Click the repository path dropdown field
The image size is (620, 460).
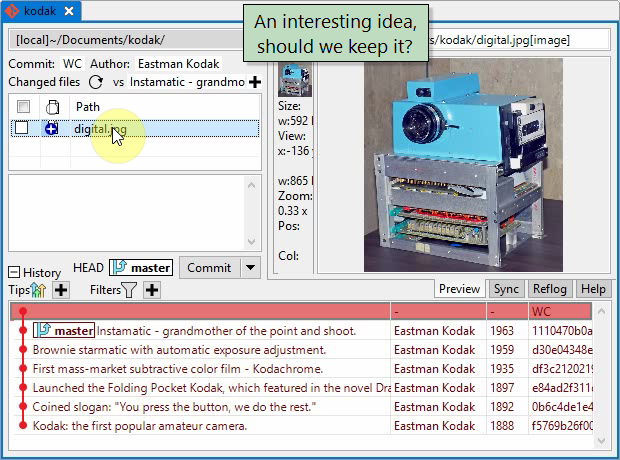[125, 40]
